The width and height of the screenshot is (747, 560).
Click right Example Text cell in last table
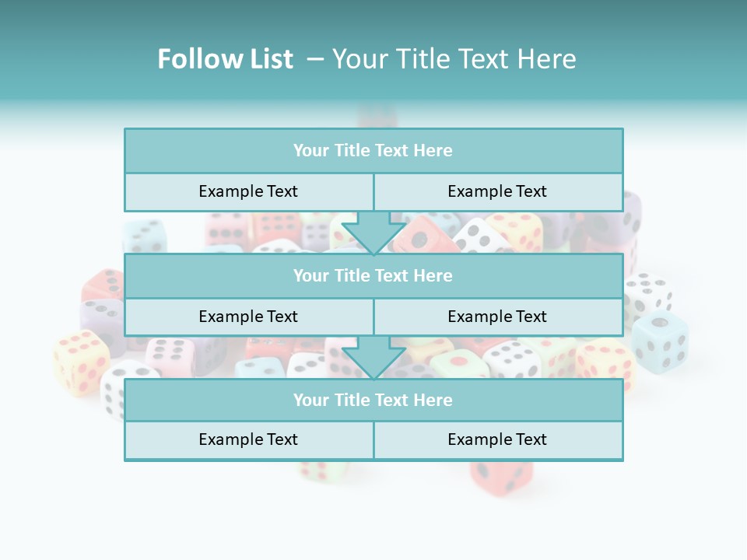click(x=498, y=439)
